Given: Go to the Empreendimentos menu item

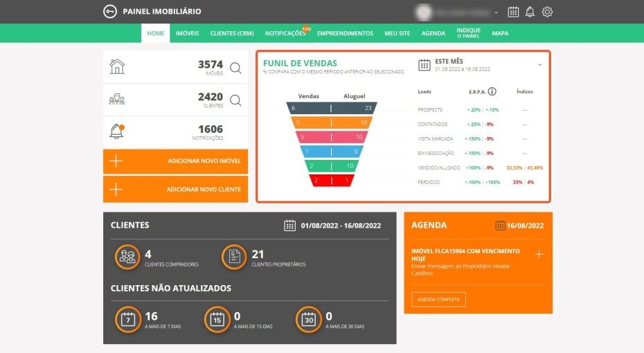Looking at the screenshot, I should [x=345, y=33].
